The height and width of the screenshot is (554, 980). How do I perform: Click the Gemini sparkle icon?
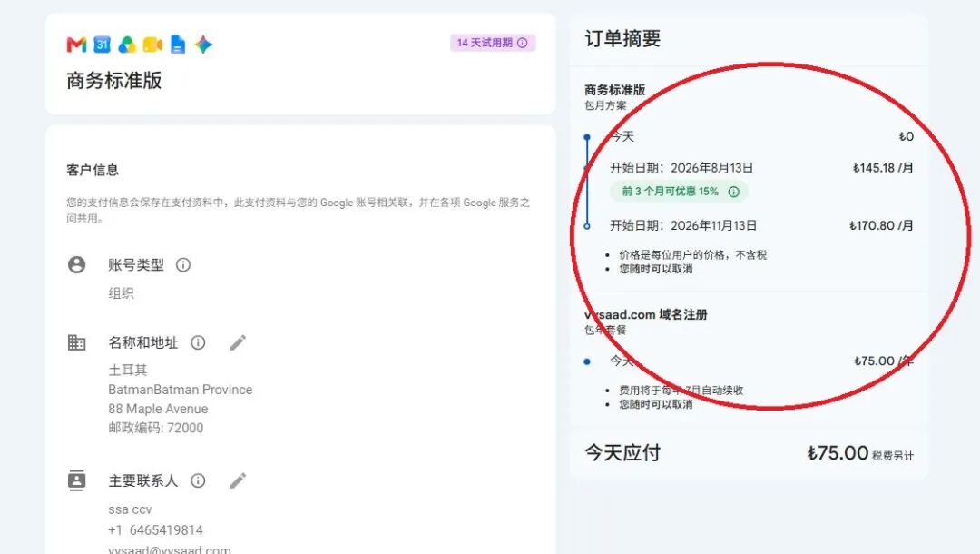point(203,45)
